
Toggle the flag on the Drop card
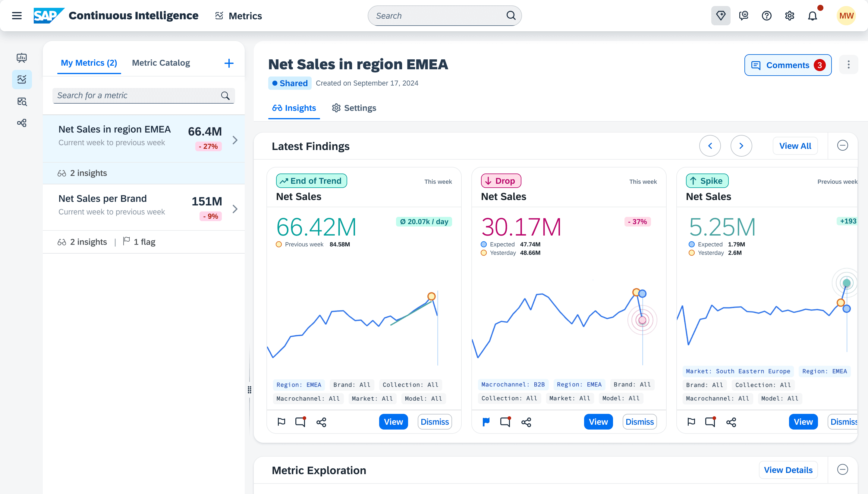486,422
